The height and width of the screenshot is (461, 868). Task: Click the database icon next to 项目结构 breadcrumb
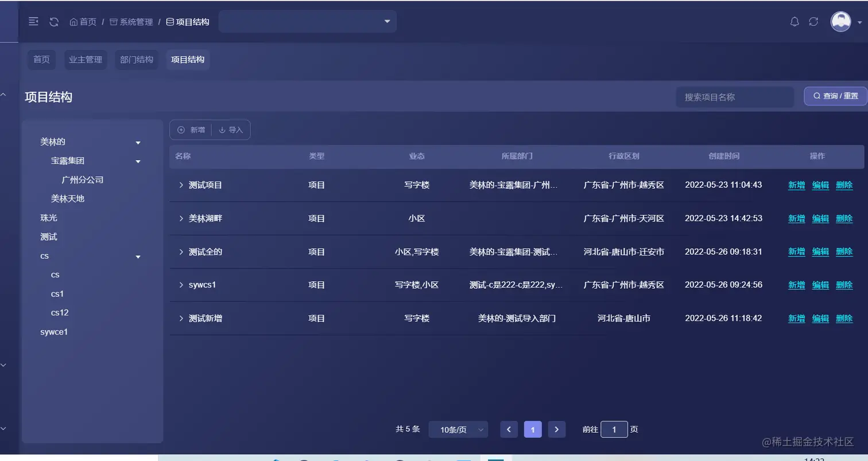pos(169,21)
